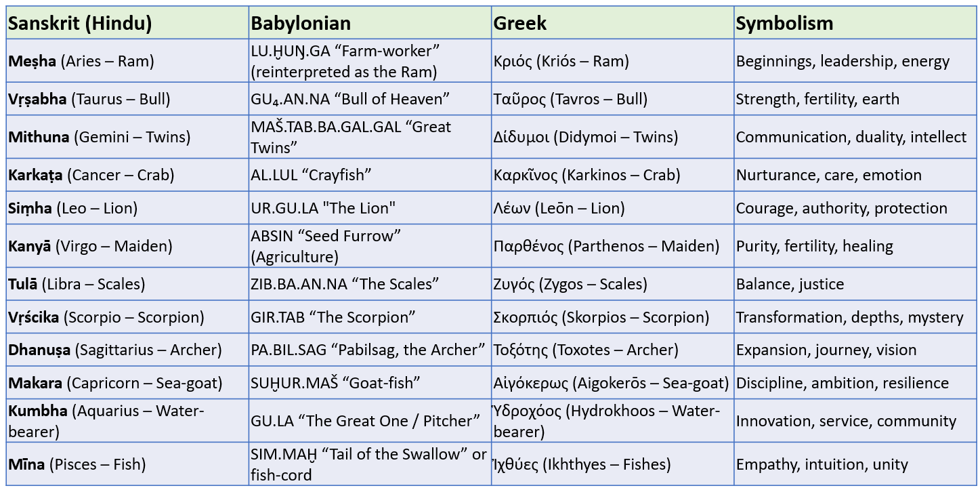Select the Empathy, intuition, unity cell

(x=822, y=464)
